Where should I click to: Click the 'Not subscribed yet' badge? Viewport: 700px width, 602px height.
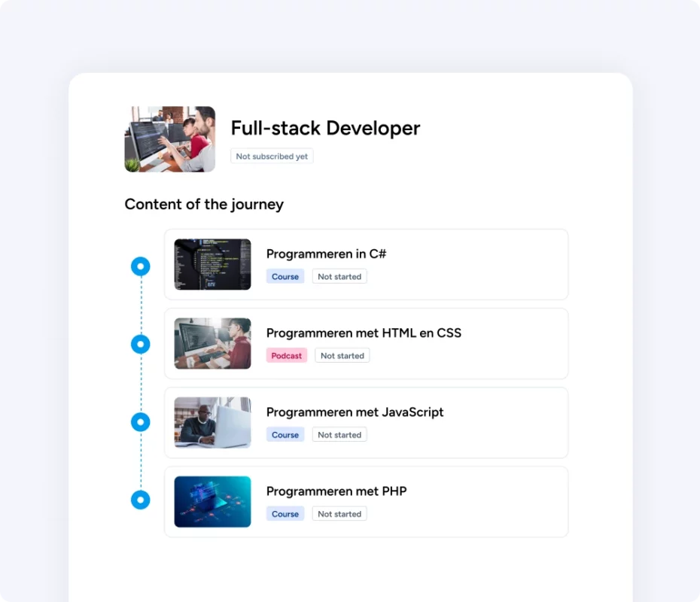pos(272,157)
